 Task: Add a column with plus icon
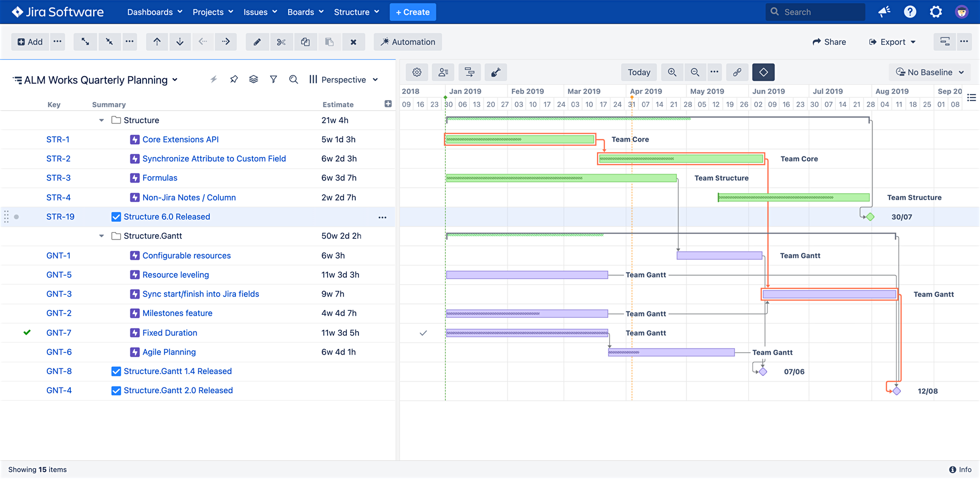pyautogui.click(x=388, y=104)
